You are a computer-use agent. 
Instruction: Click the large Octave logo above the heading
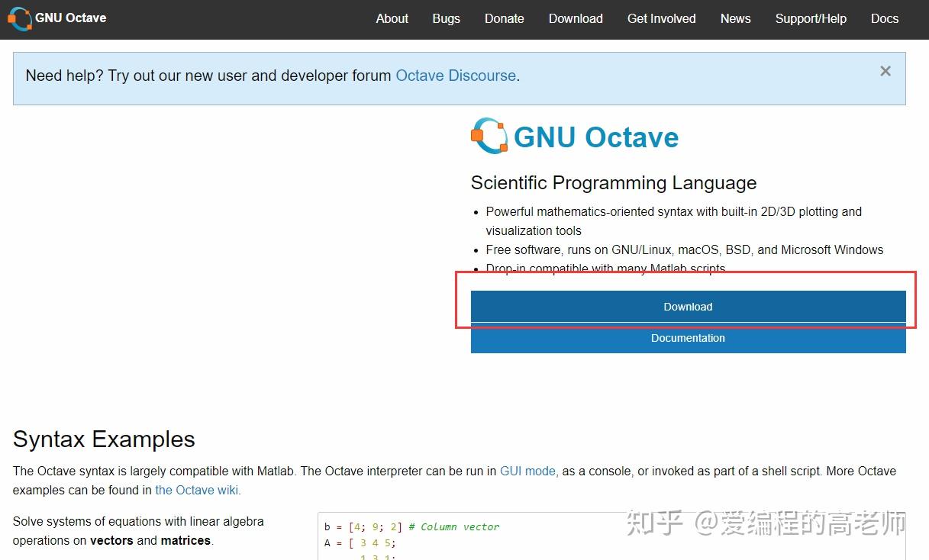pos(489,136)
